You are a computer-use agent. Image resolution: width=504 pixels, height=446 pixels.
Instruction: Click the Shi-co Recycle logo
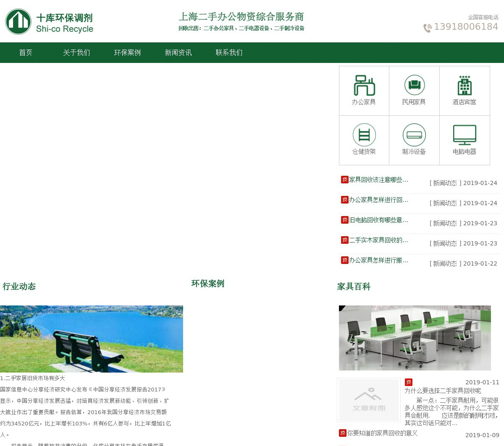pos(49,22)
